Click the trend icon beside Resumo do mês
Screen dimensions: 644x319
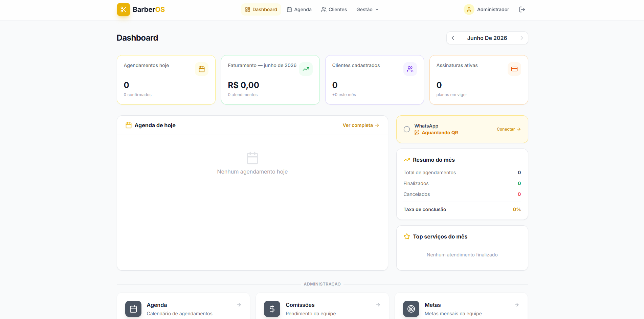coord(407,160)
